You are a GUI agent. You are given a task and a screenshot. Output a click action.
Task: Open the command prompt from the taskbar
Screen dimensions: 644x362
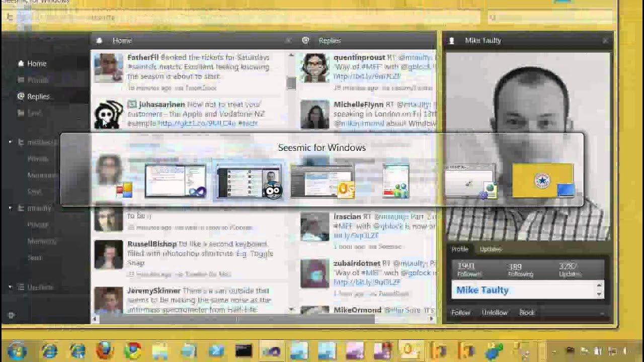click(x=244, y=350)
